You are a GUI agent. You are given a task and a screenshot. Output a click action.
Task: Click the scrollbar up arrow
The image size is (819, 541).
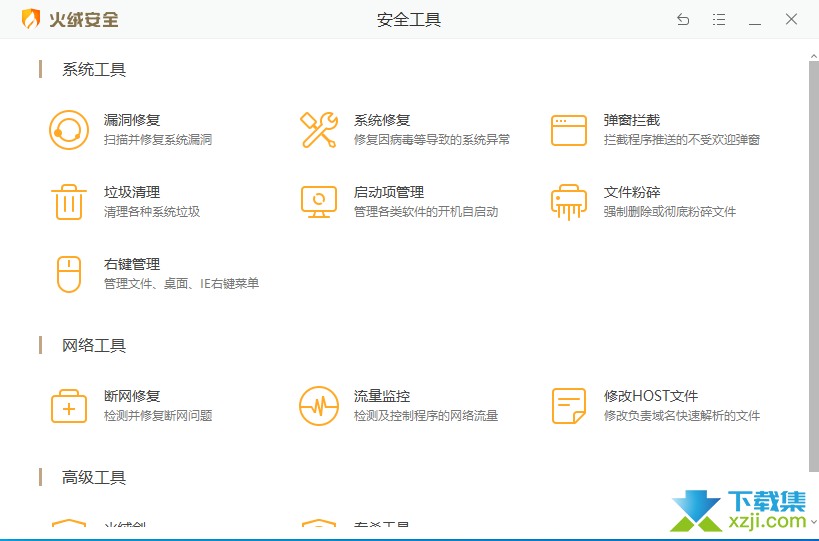click(814, 56)
